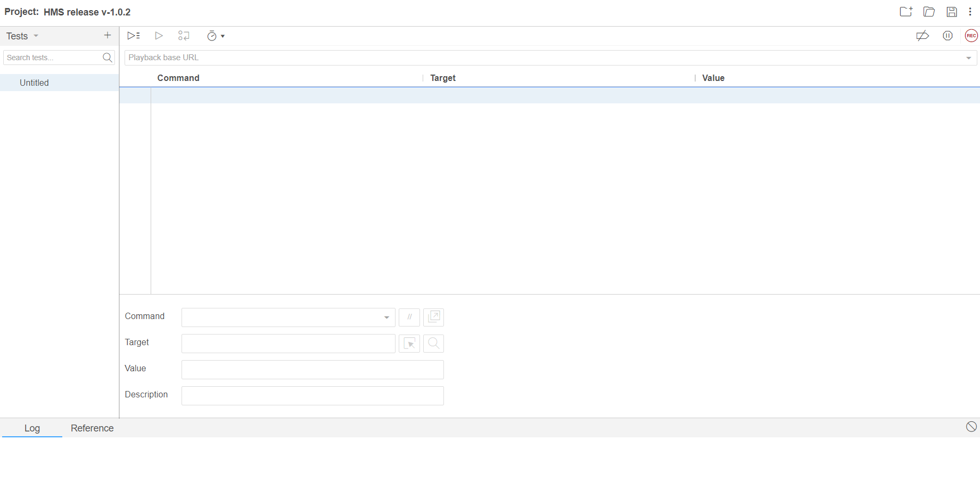
Task: Clear the log icon
Action: click(x=971, y=427)
